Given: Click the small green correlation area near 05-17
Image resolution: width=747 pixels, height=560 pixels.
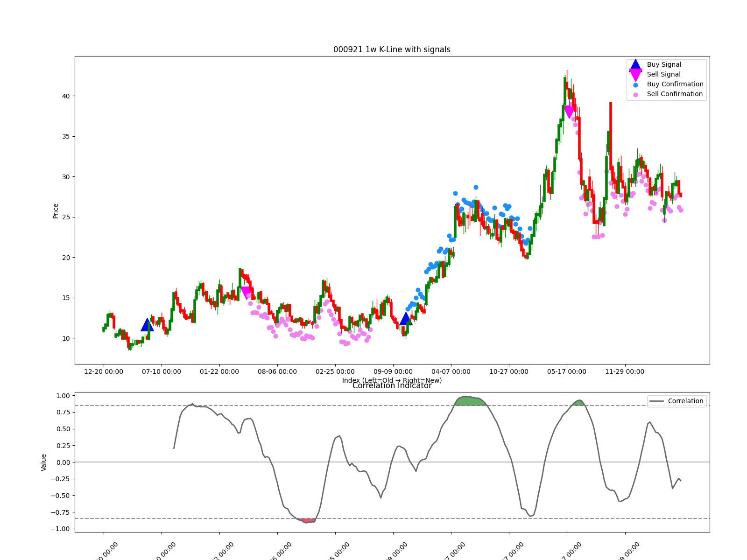Looking at the screenshot, I should (578, 403).
